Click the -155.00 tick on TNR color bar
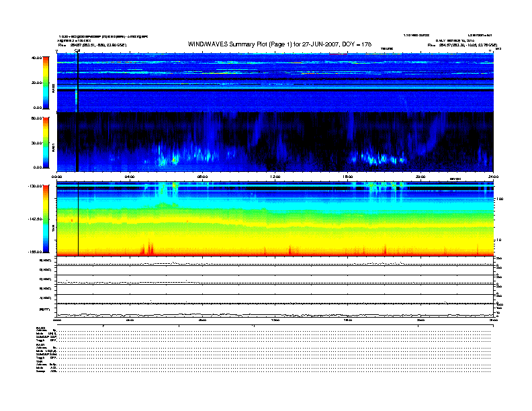This screenshot has width=532, height=411. point(35,252)
